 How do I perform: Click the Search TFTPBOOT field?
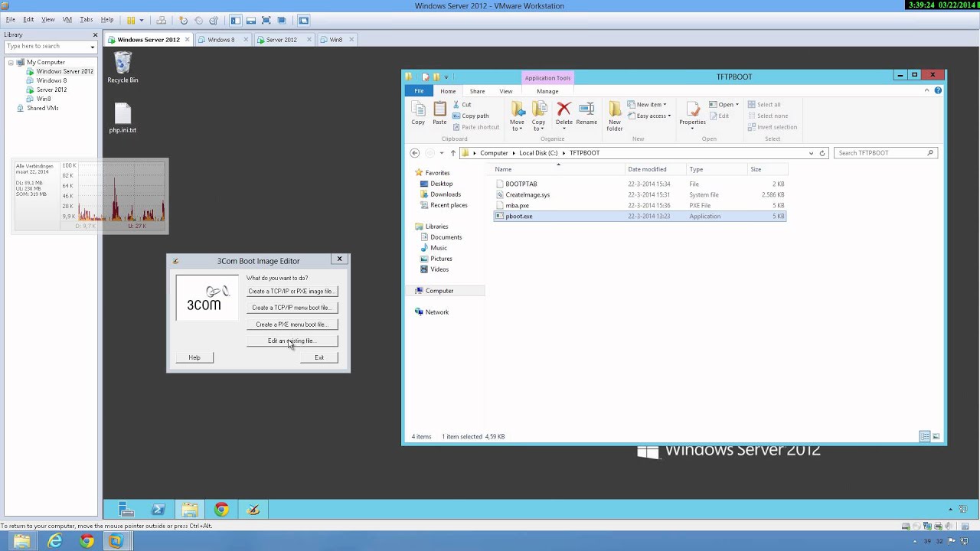click(x=885, y=153)
